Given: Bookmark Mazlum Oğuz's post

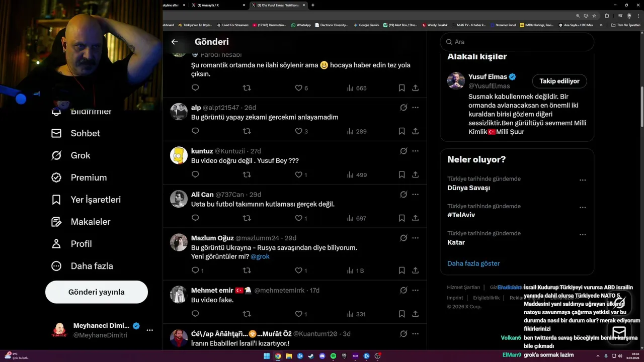Looking at the screenshot, I should (401, 270).
